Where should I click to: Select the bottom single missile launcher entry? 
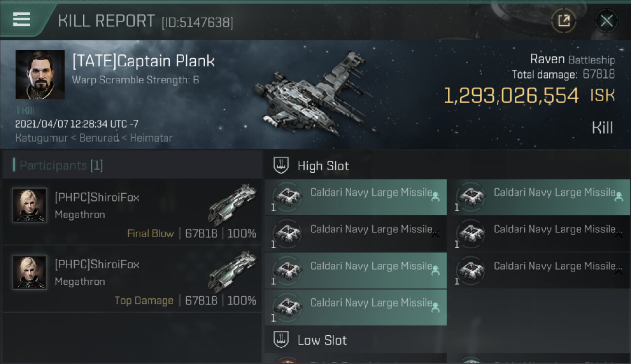click(x=355, y=307)
